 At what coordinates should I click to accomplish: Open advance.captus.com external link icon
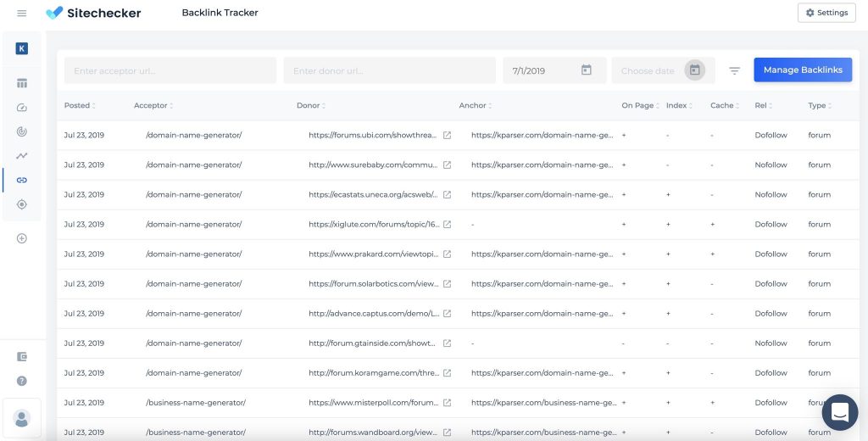coord(447,314)
